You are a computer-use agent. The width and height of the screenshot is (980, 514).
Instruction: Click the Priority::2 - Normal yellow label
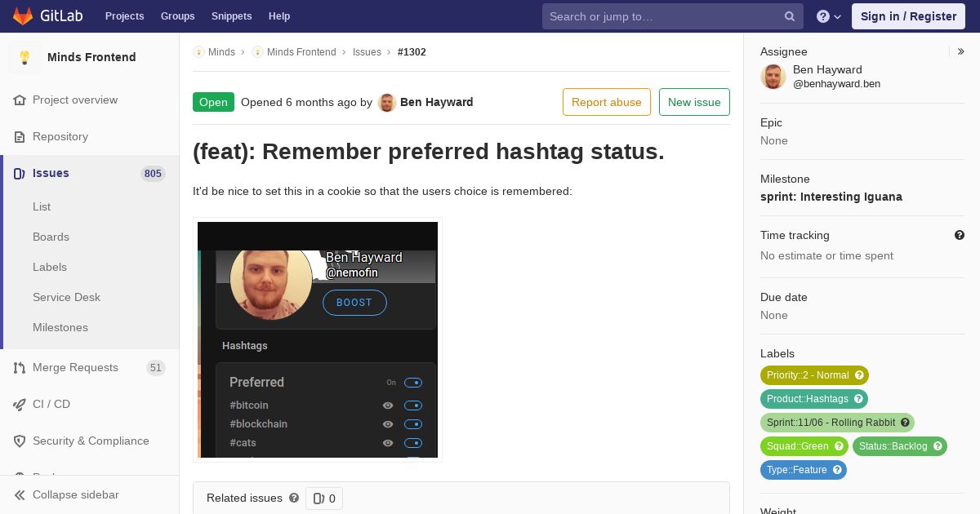808,375
